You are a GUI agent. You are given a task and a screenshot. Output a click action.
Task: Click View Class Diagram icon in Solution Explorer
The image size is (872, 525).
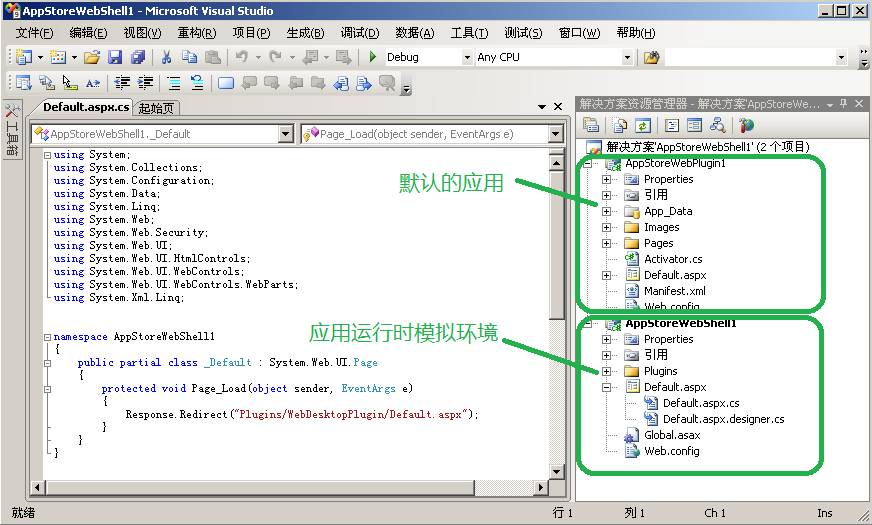tap(717, 125)
